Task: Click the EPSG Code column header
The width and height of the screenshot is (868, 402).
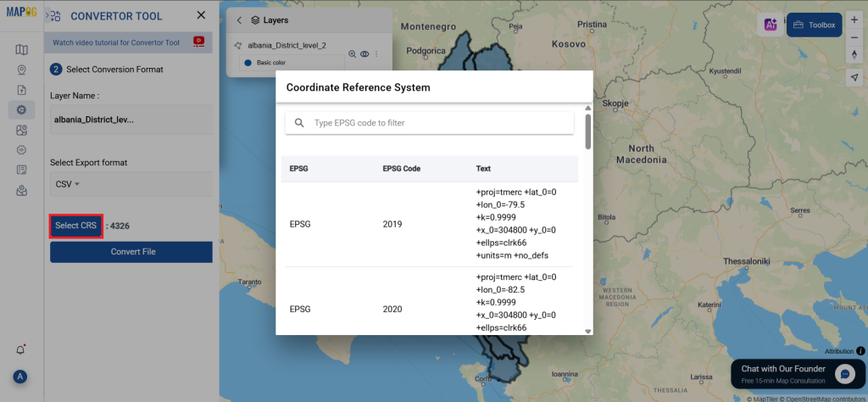Action: [x=401, y=169]
